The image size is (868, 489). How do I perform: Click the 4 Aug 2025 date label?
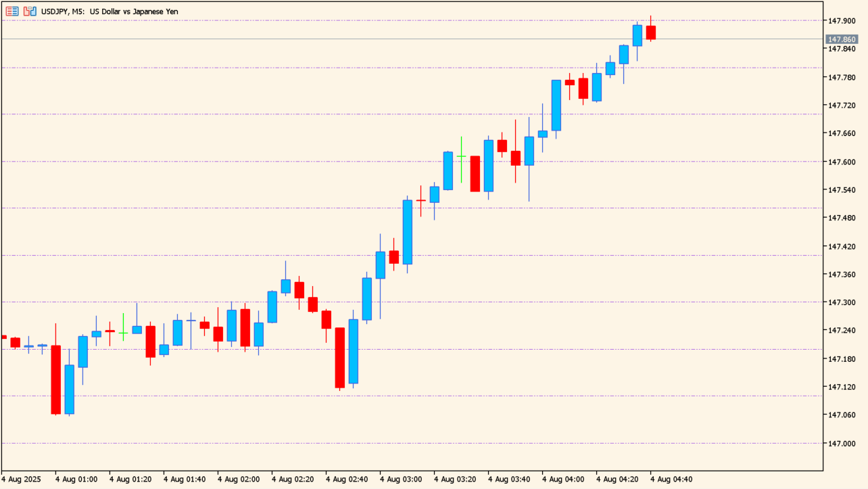(x=20, y=478)
